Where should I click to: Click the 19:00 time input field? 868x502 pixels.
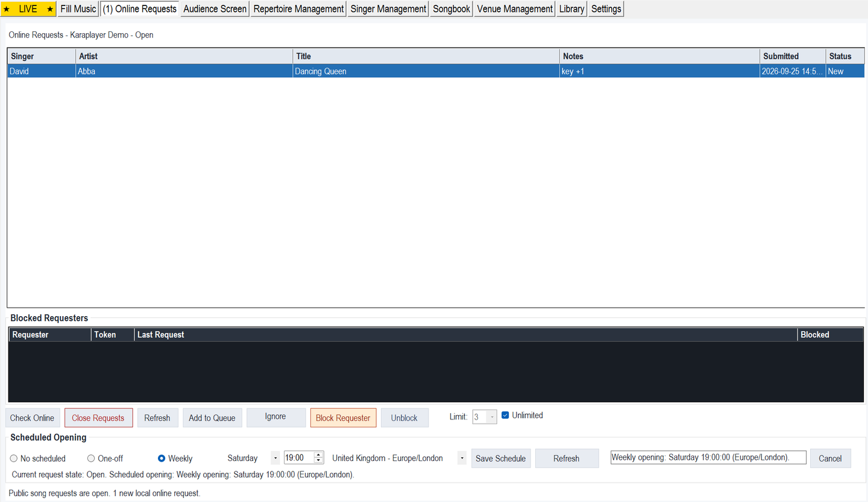299,458
